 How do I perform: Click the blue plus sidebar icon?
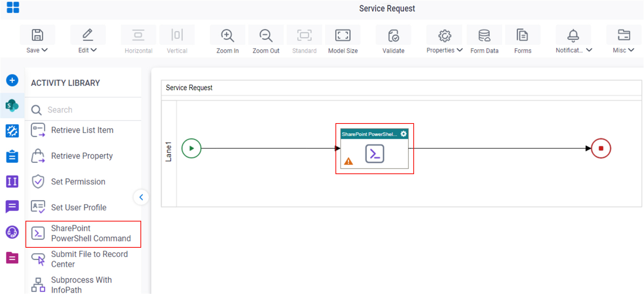(12, 80)
